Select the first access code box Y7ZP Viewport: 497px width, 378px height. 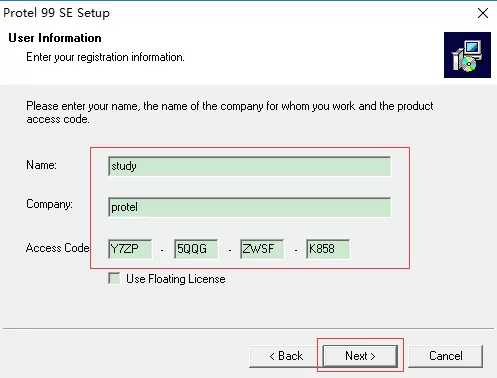[130, 249]
